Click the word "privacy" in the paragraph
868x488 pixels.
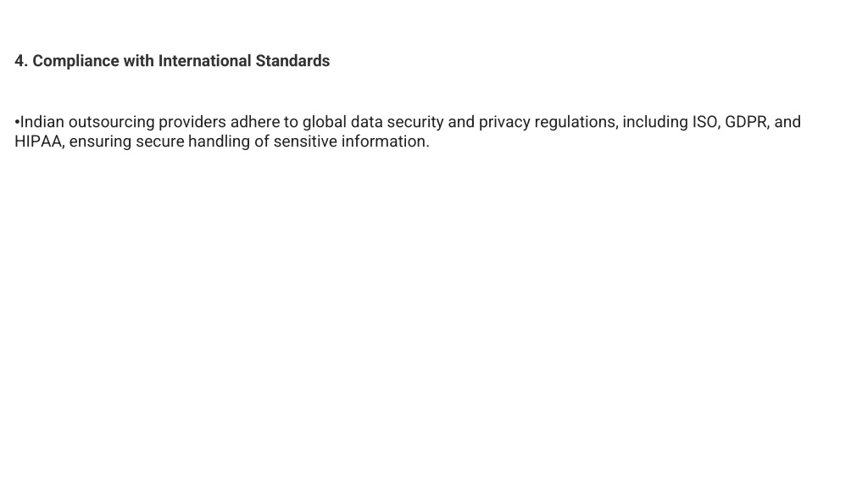[504, 122]
